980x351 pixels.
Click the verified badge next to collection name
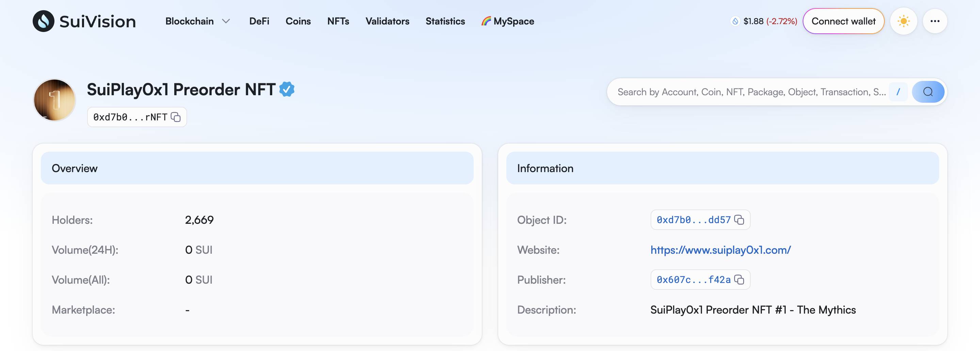pos(287,89)
